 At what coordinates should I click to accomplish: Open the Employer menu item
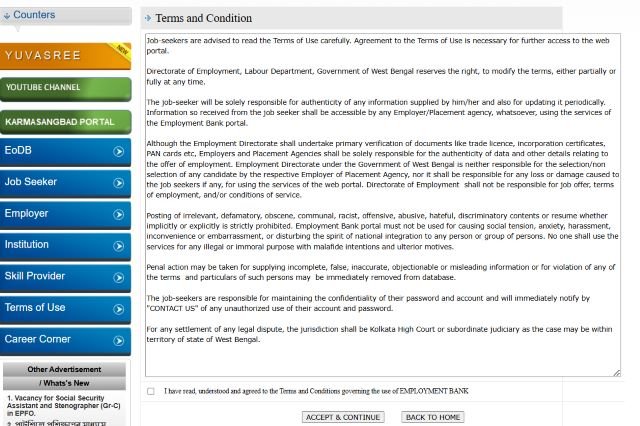click(x=65, y=215)
